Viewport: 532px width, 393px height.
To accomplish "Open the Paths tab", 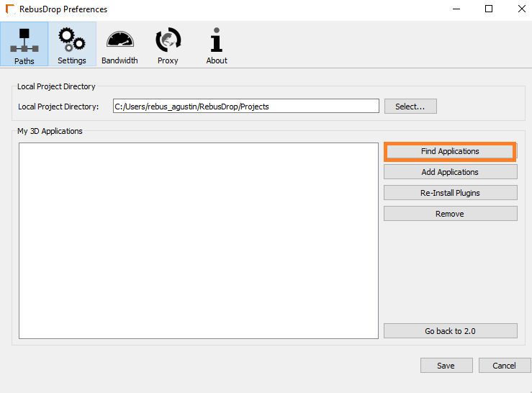I will [24, 44].
